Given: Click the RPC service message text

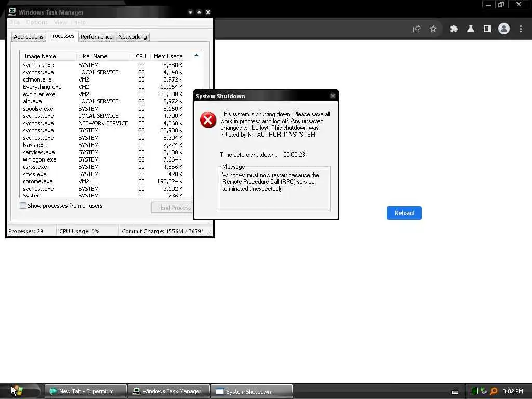Looking at the screenshot, I should coord(271,182).
